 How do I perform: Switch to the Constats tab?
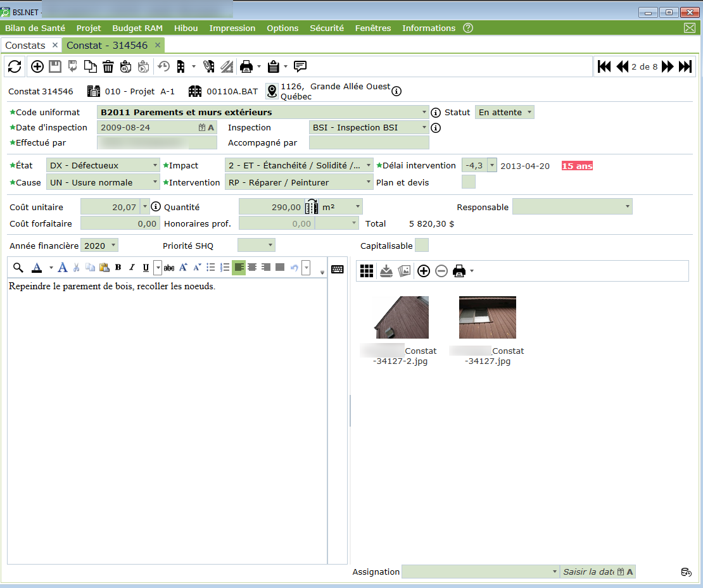point(25,46)
